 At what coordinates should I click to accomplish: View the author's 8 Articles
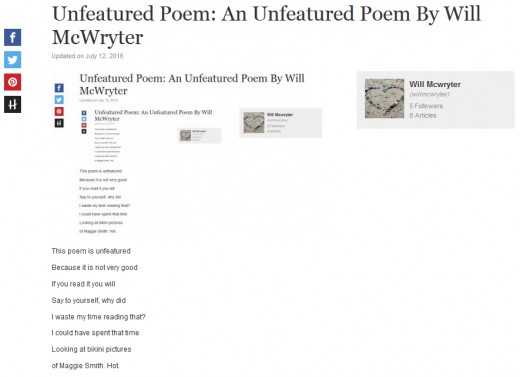(x=423, y=116)
